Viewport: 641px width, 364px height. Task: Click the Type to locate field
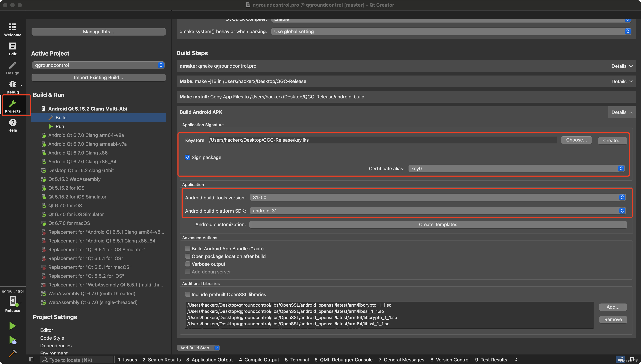tap(77, 360)
